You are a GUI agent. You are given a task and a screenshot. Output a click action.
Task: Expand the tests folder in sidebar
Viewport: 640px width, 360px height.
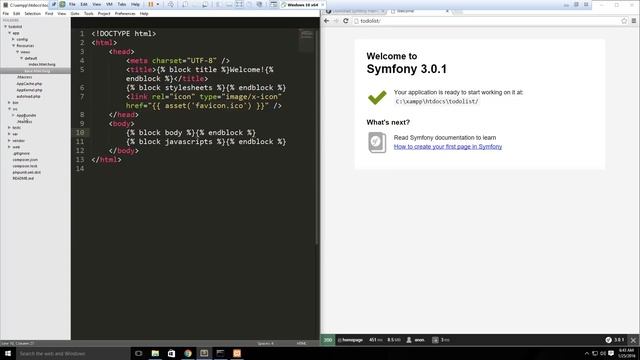coord(9,127)
